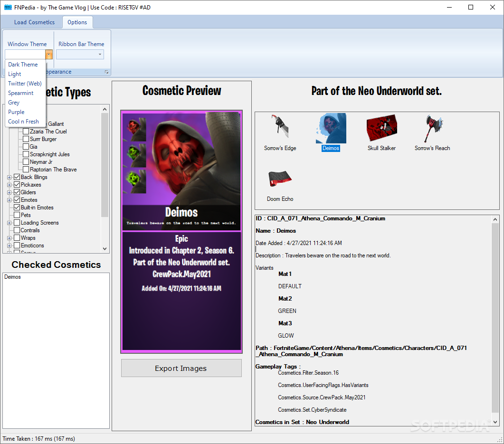Switch to the Load Cosmetics tab

[34, 22]
